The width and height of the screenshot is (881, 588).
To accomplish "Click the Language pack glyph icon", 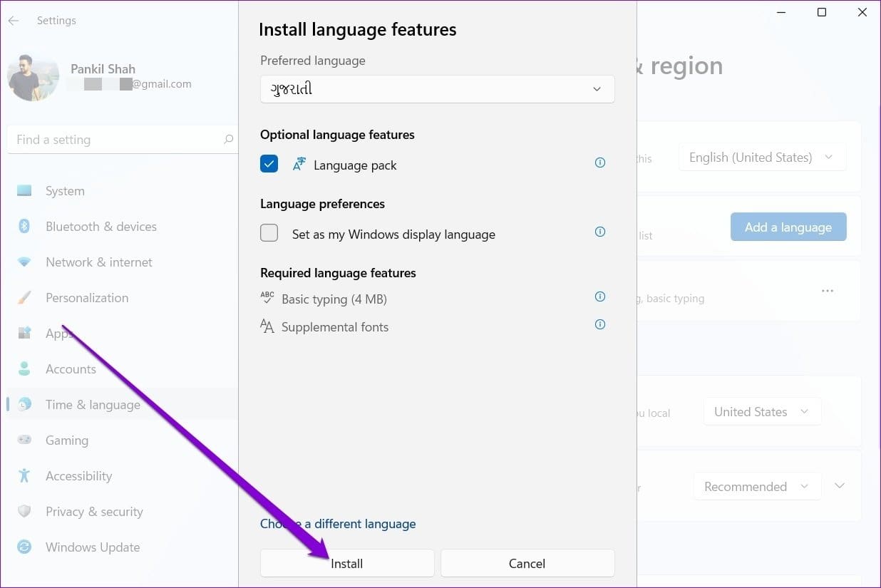I will pyautogui.click(x=299, y=164).
